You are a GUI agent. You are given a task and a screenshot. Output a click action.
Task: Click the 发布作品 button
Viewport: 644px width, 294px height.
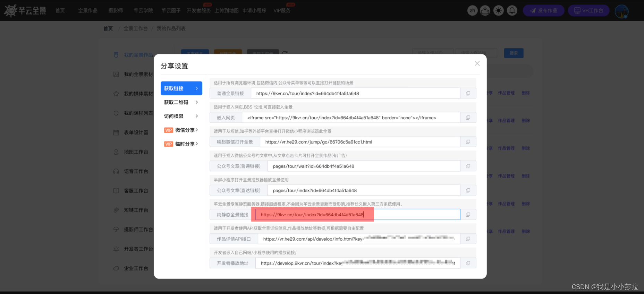click(x=544, y=10)
